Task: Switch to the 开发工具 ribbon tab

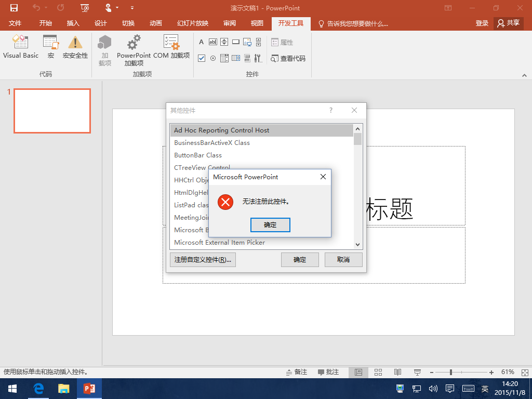Action: click(290, 23)
